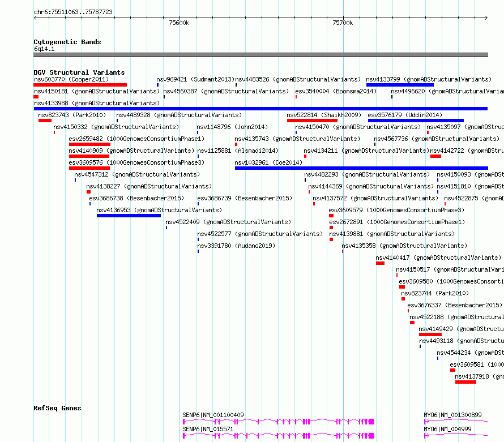Select the red bar under nsv522814
Screen dimensions: 504x442
(x=312, y=121)
